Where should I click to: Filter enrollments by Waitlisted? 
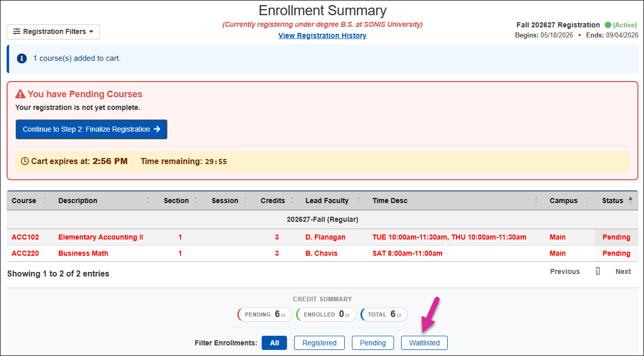pos(424,343)
